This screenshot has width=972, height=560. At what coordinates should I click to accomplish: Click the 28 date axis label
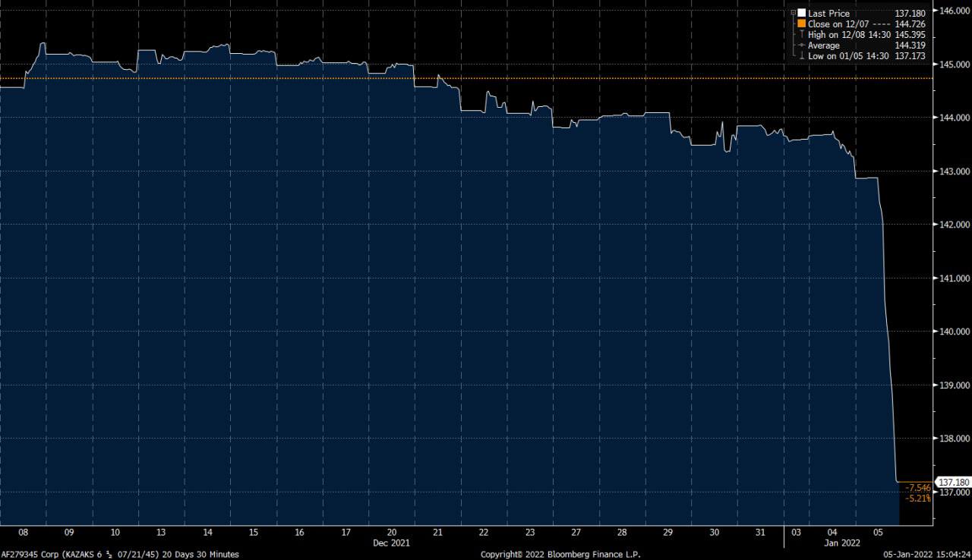tap(622, 533)
